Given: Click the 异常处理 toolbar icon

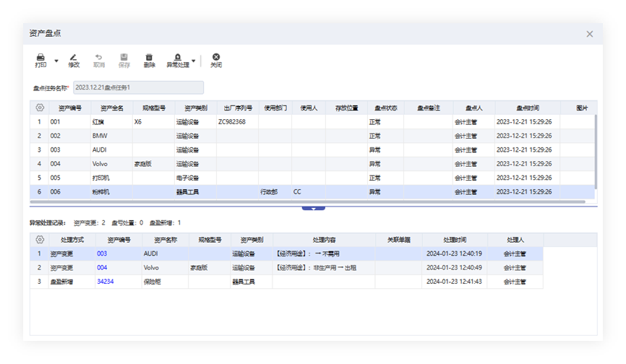Looking at the screenshot, I should click(177, 57).
